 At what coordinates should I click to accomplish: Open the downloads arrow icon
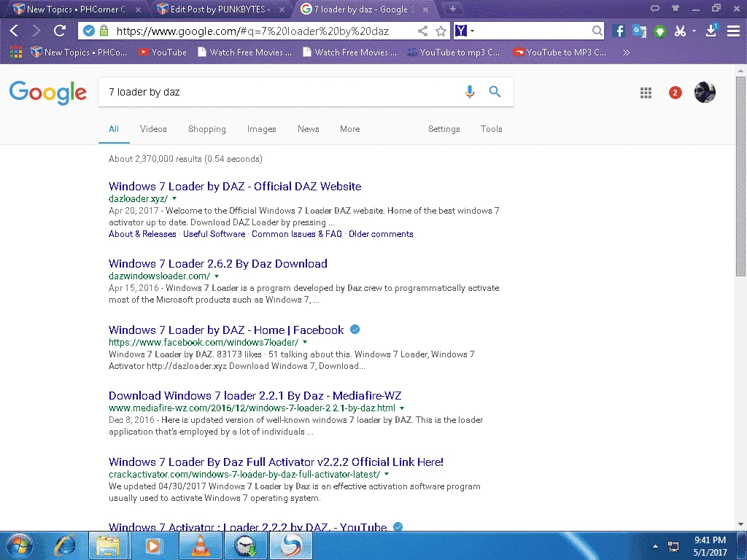(711, 31)
